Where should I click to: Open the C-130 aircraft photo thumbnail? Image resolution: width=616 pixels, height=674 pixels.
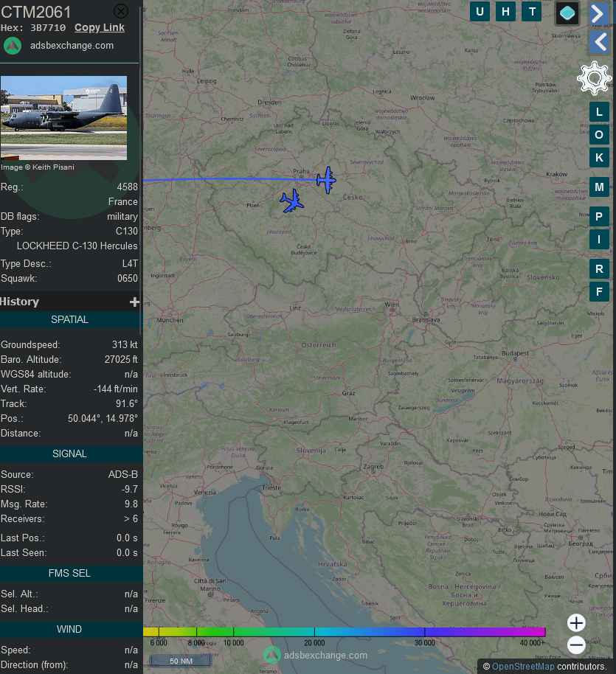click(x=63, y=118)
